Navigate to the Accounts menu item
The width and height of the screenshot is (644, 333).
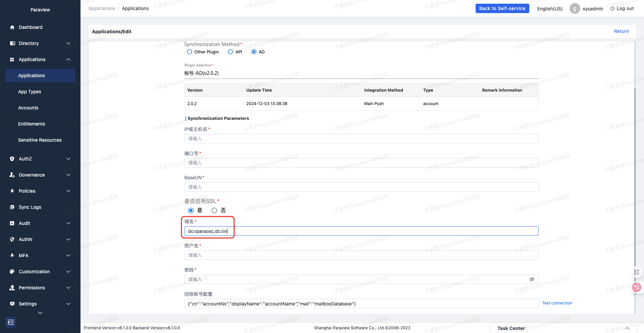pyautogui.click(x=28, y=108)
